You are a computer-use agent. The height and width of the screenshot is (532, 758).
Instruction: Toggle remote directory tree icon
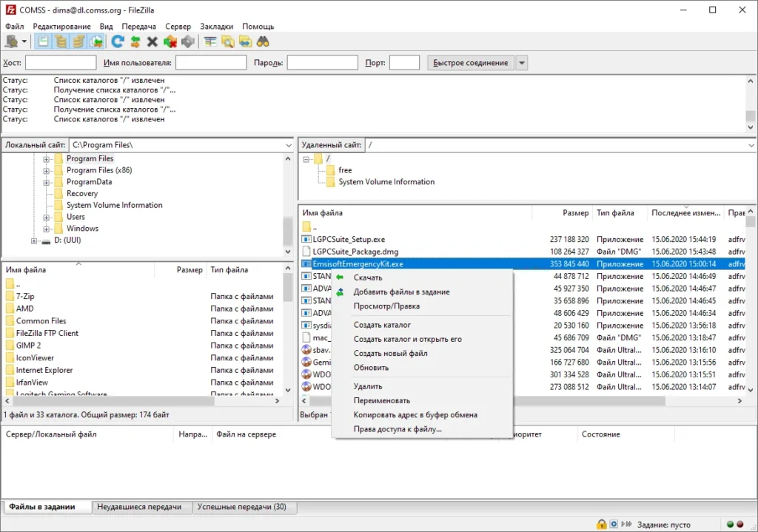78,42
